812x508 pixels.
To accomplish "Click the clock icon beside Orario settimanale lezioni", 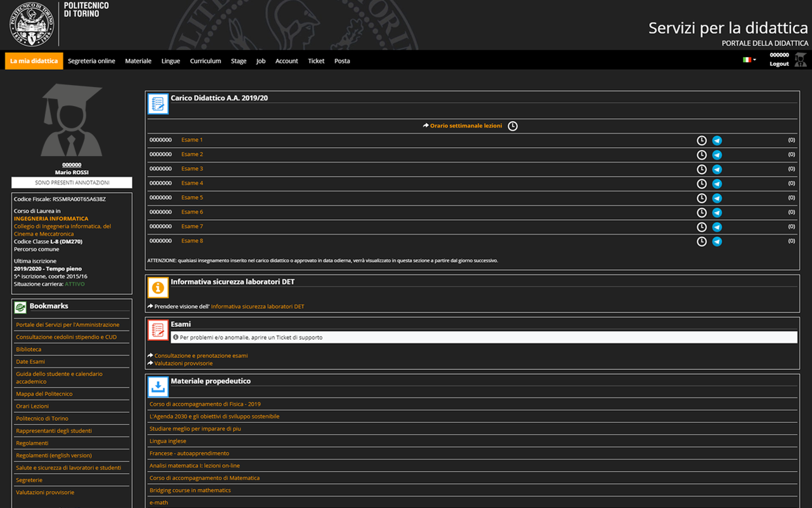I will tap(513, 126).
